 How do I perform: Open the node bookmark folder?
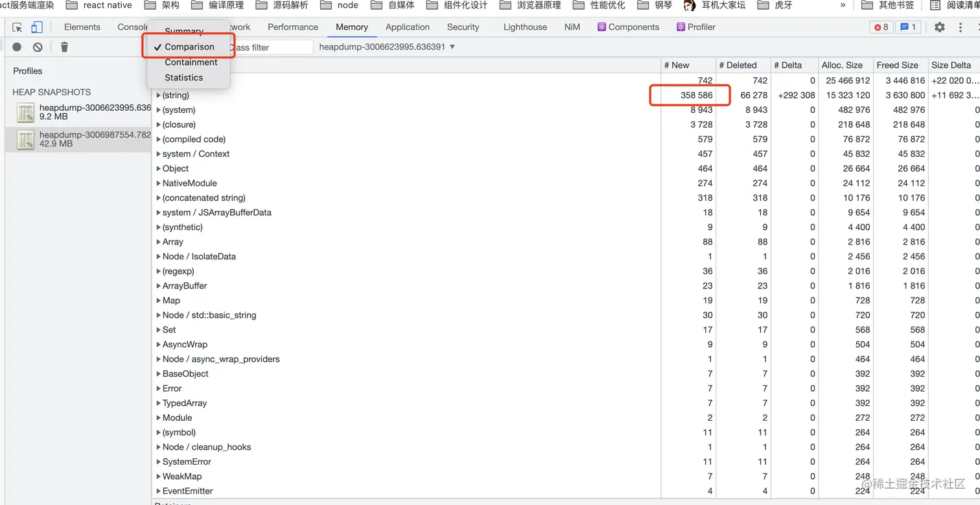point(341,5)
